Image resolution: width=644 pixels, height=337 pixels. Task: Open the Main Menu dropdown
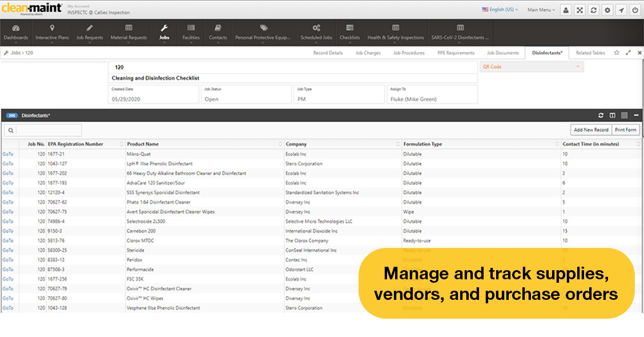541,10
